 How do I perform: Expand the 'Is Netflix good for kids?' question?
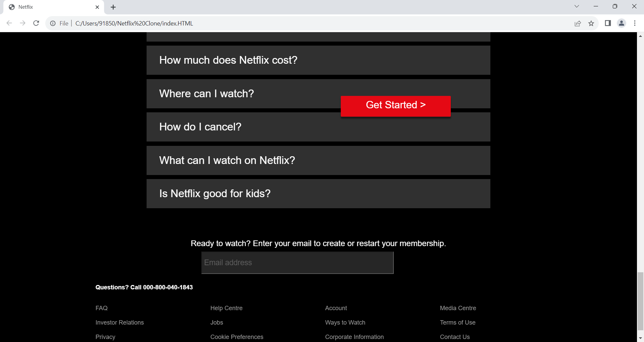click(x=318, y=193)
